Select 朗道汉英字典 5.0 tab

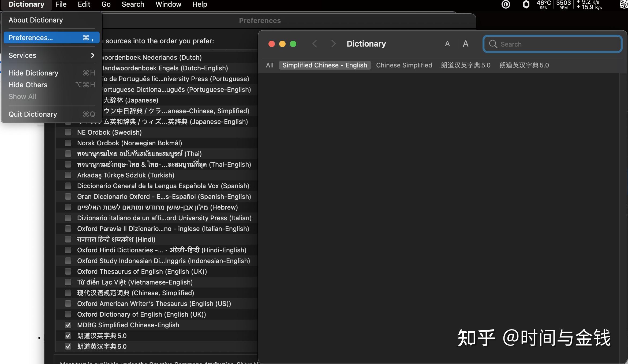[x=466, y=65]
